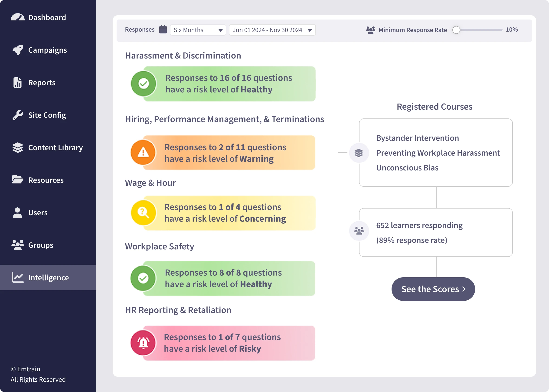
Task: Click the layers icon beside Registered Courses
Action: click(x=359, y=153)
